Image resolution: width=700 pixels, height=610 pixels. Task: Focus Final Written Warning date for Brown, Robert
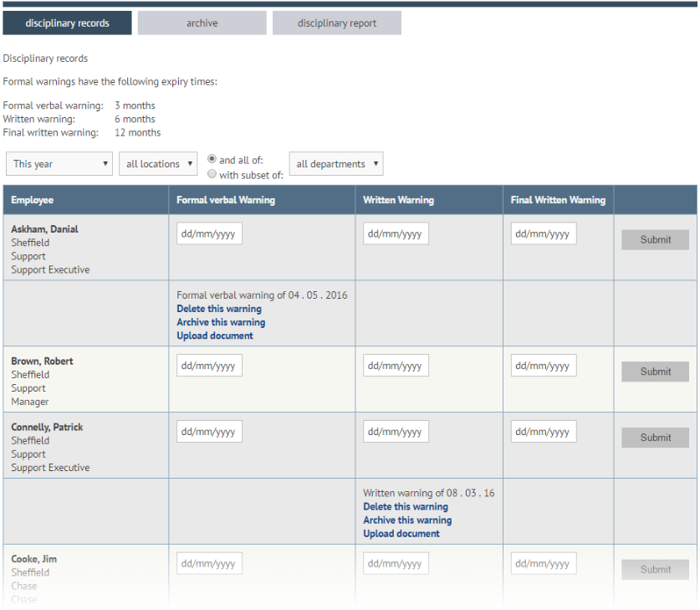[544, 366]
